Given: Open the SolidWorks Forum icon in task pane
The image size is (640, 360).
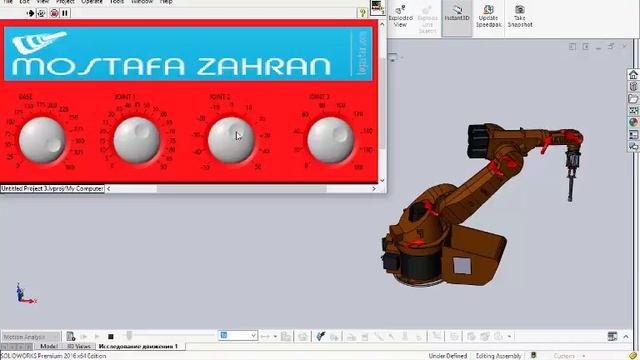Looking at the screenshot, I should 633,146.
